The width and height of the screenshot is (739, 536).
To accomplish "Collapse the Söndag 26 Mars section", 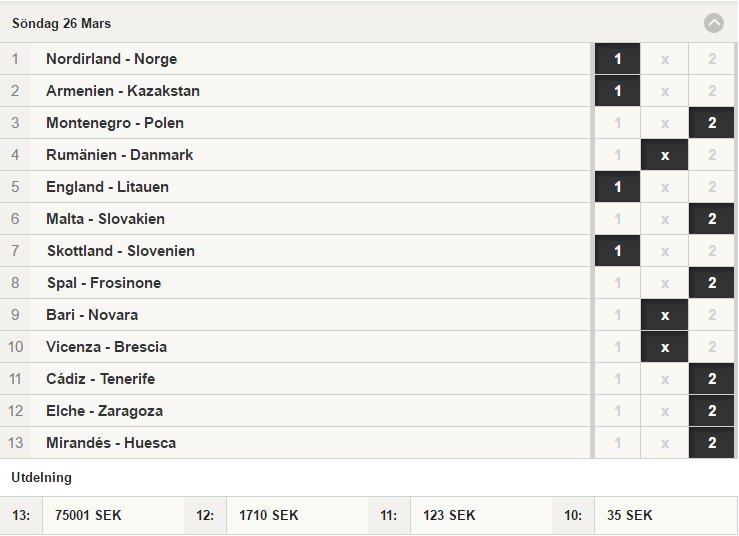I will coord(714,23).
